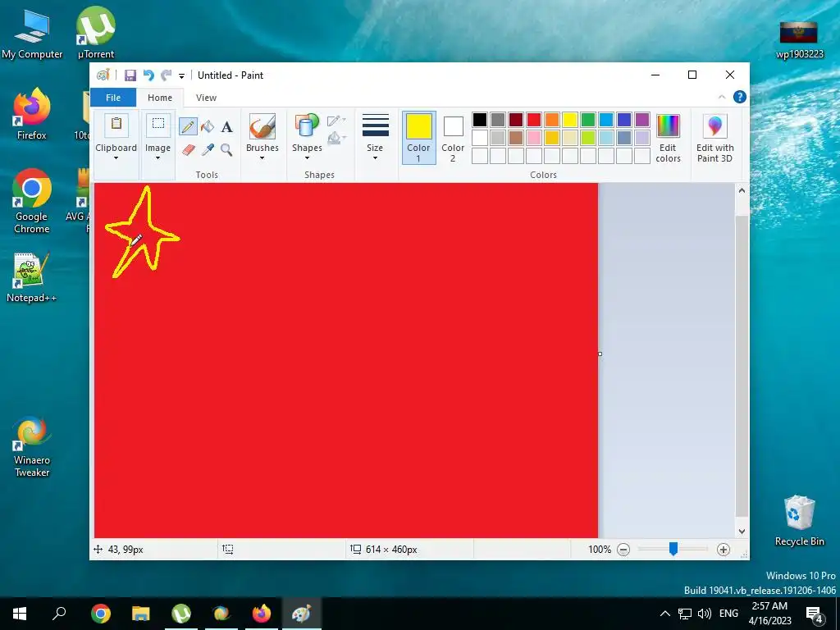
Task: Collapse the ribbon with the chevron arrow
Action: click(x=722, y=97)
